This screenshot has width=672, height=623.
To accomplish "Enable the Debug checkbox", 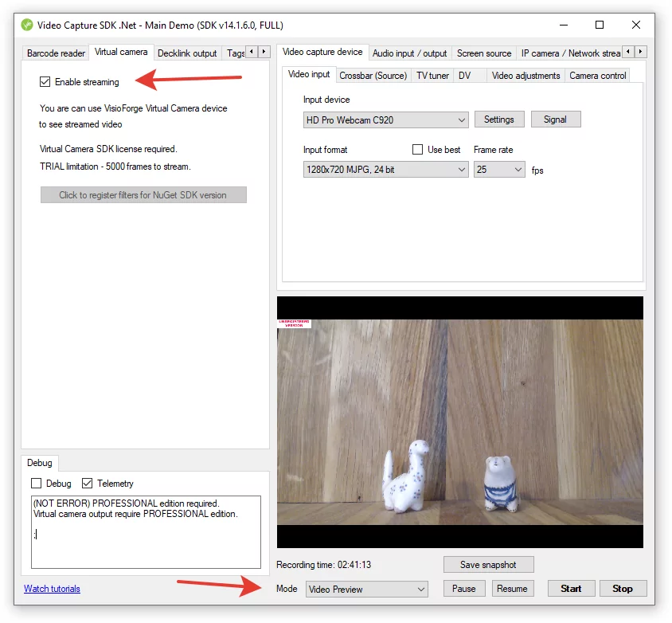I will pos(35,483).
